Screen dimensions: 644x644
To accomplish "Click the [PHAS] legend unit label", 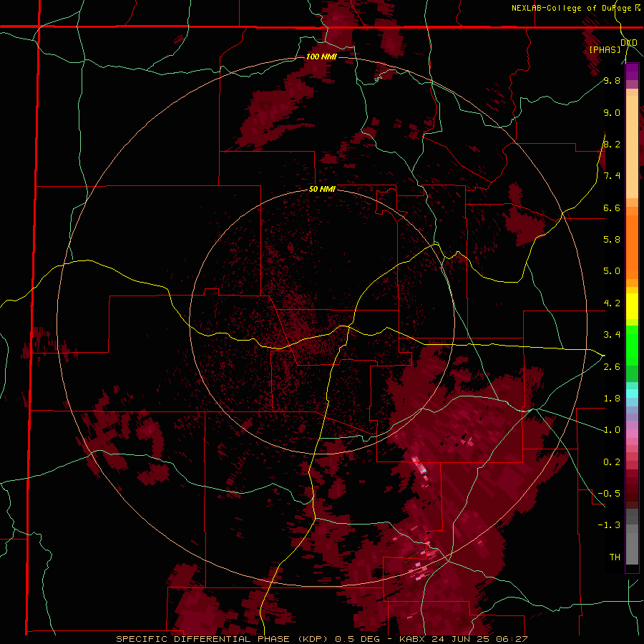I will coord(605,49).
